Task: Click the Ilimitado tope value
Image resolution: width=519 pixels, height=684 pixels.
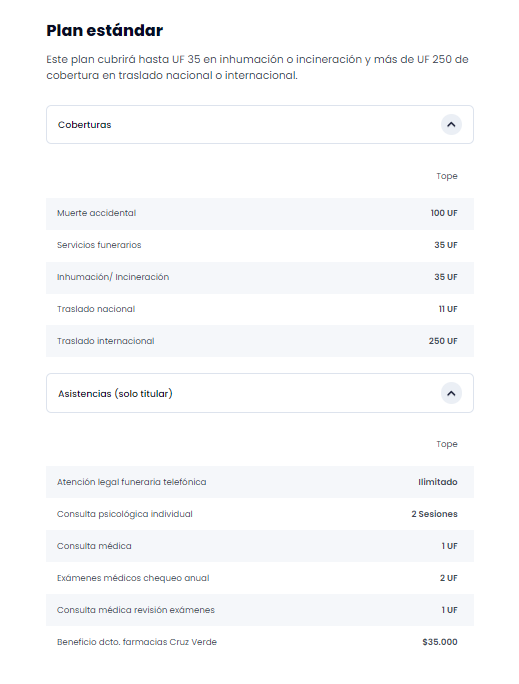Action: tap(438, 482)
